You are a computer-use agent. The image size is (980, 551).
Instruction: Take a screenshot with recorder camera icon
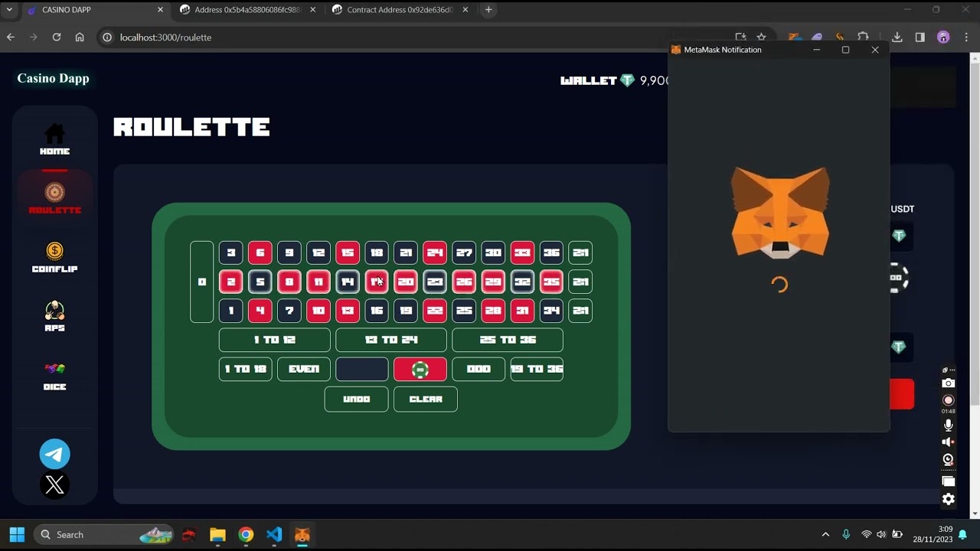point(949,383)
